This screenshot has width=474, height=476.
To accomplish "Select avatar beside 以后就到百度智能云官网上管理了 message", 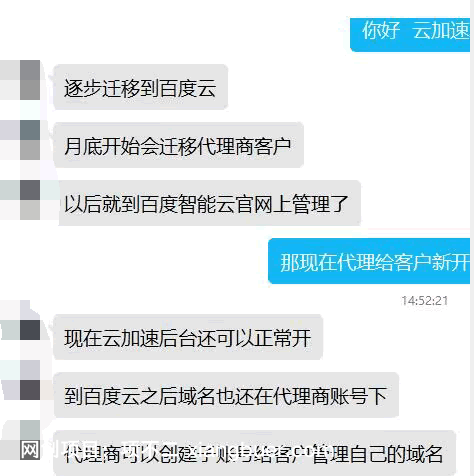I will tap(20, 200).
